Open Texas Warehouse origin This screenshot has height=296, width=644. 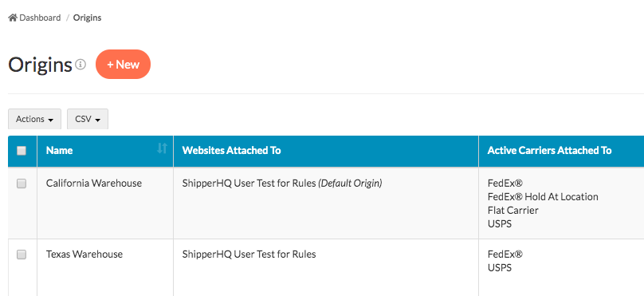tap(84, 255)
